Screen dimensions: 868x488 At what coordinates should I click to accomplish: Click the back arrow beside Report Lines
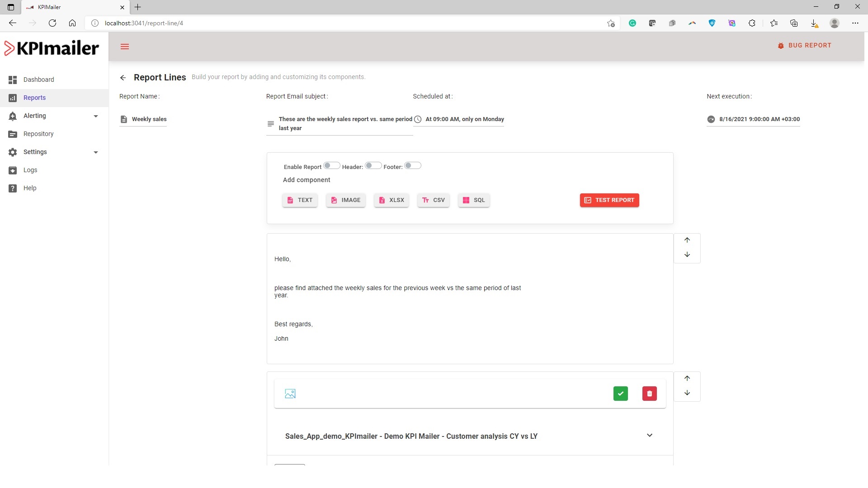(x=123, y=78)
